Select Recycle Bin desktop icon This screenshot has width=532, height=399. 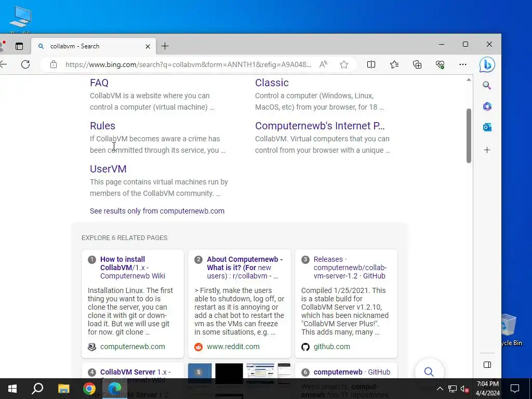click(511, 330)
